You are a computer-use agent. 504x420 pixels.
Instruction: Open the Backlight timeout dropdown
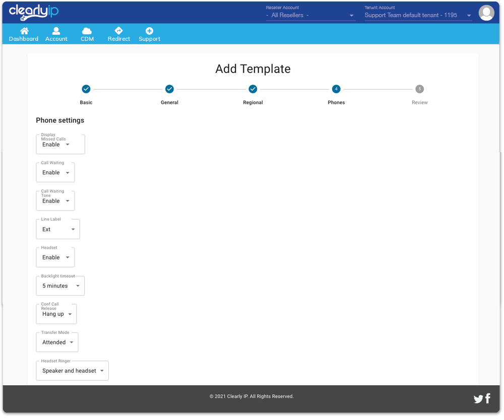pyautogui.click(x=60, y=286)
